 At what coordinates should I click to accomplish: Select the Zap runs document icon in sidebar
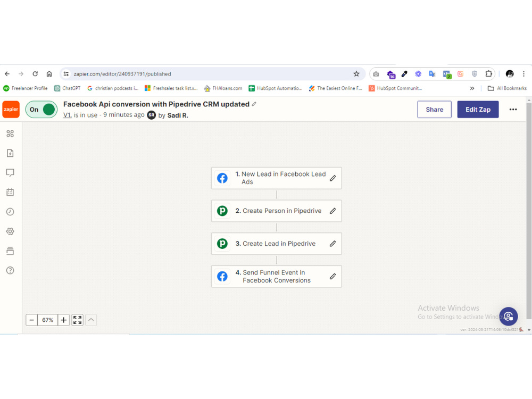point(10,153)
